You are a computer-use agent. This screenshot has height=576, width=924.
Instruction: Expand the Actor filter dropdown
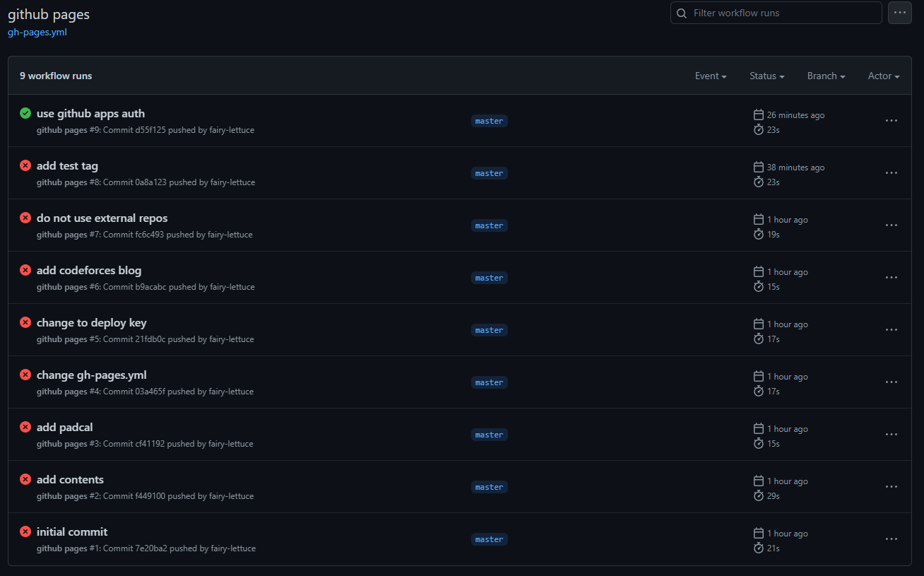(884, 76)
